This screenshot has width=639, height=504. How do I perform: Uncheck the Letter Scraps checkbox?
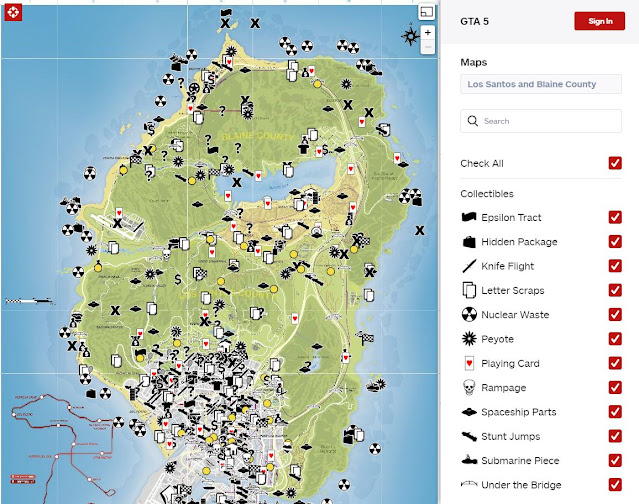615,290
